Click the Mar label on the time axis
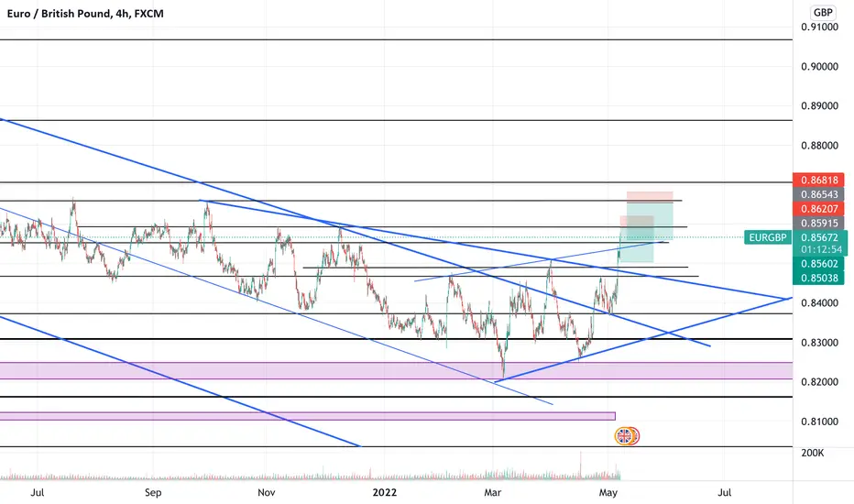This screenshot has width=854, height=504. tap(492, 493)
